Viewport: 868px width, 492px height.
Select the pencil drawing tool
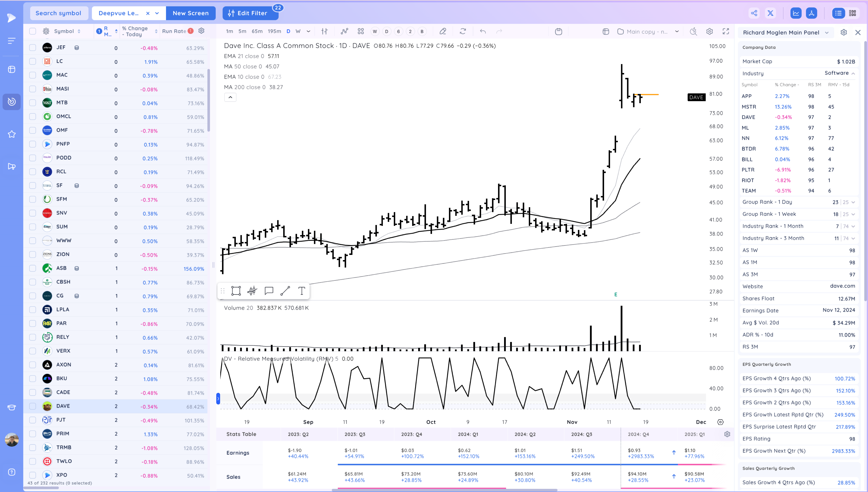tap(443, 31)
